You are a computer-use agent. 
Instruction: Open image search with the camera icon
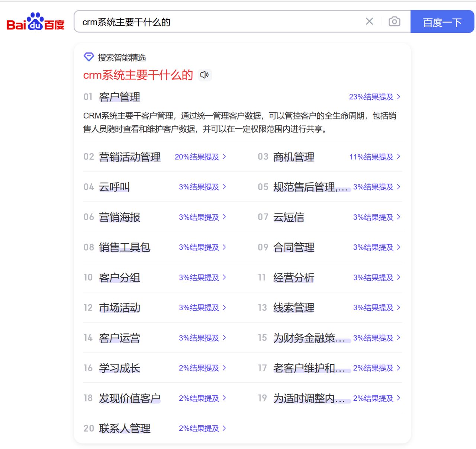[x=394, y=22]
